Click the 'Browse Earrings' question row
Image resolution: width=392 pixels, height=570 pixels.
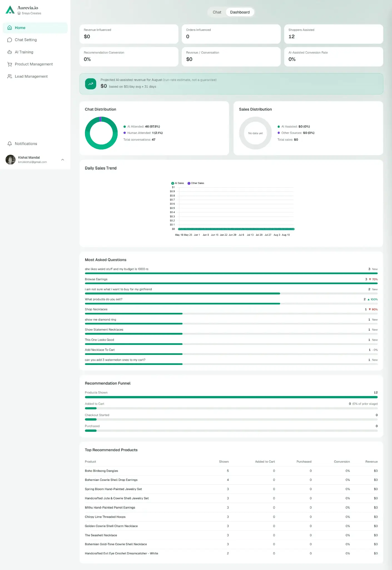click(231, 281)
